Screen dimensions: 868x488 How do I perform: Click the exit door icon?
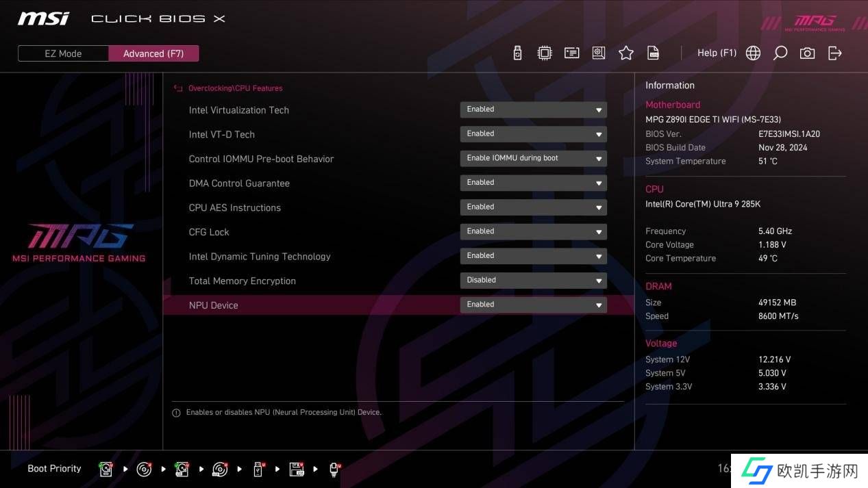pyautogui.click(x=834, y=53)
